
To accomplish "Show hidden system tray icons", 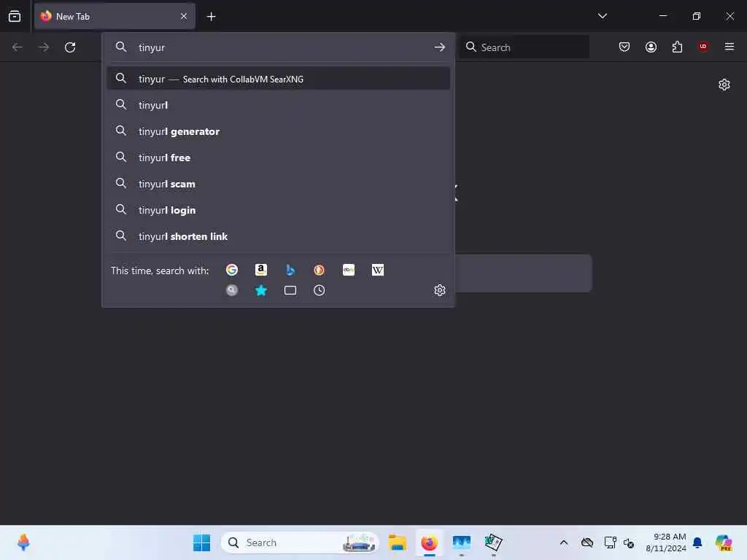I will pyautogui.click(x=564, y=542).
